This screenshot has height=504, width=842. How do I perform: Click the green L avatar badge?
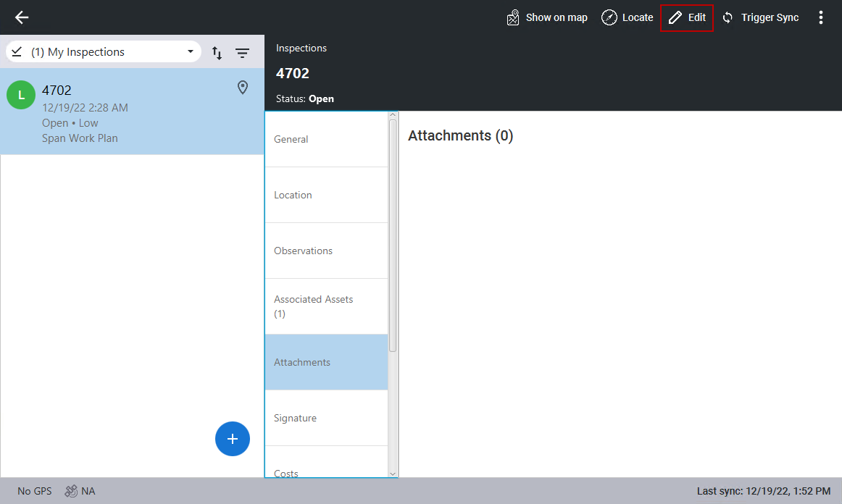(21, 95)
